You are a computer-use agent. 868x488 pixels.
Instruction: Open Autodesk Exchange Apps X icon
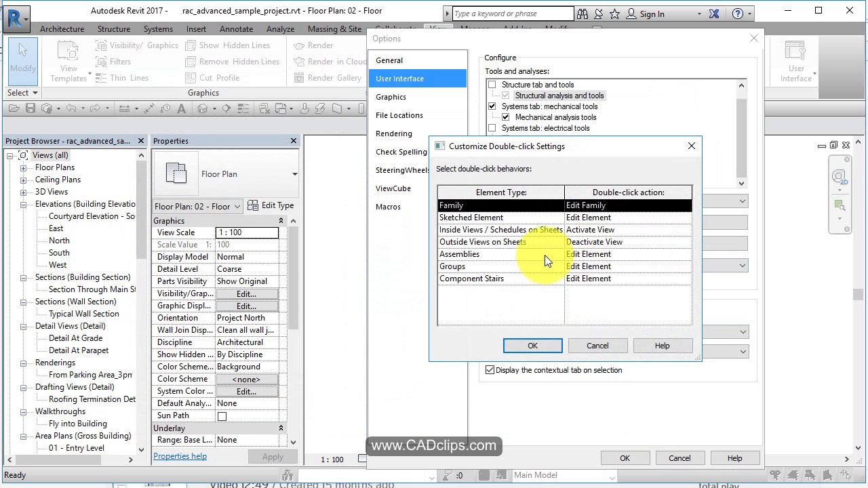[x=714, y=14]
